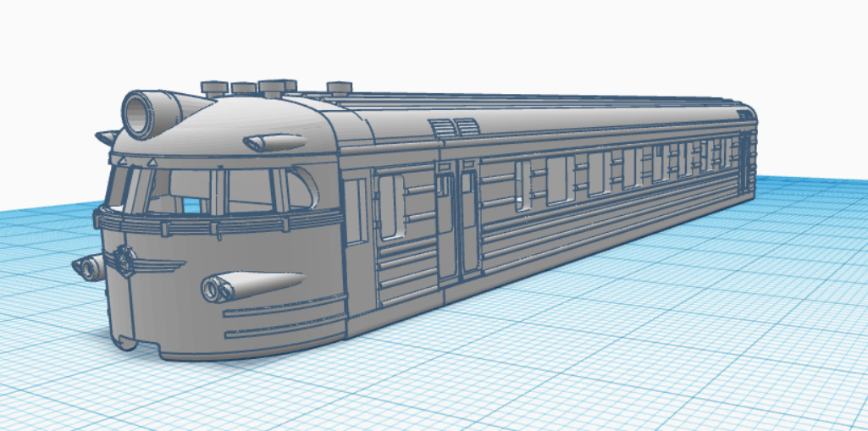Image resolution: width=868 pixels, height=431 pixels.
Task: Click the louvered roof vent grilles
Action: point(454,127)
